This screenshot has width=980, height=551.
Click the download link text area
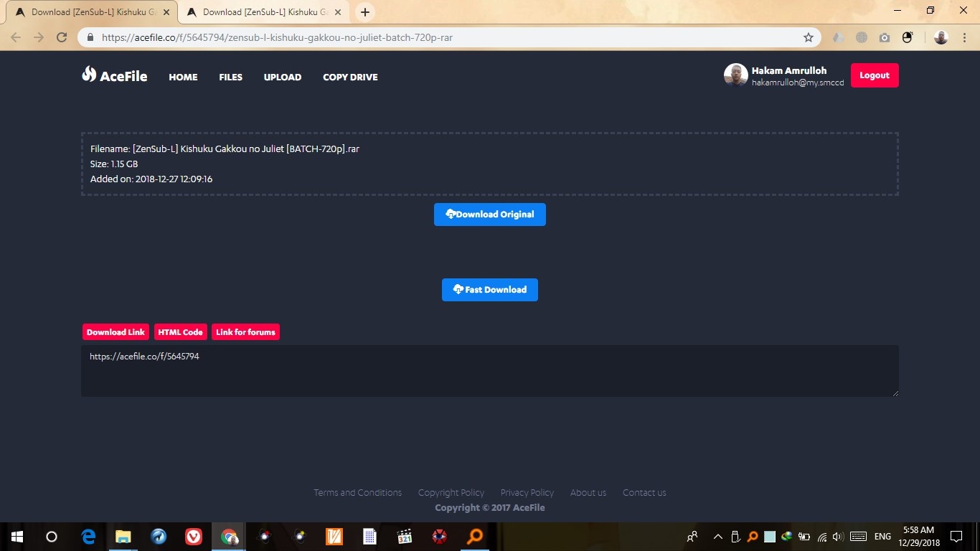[x=489, y=371]
